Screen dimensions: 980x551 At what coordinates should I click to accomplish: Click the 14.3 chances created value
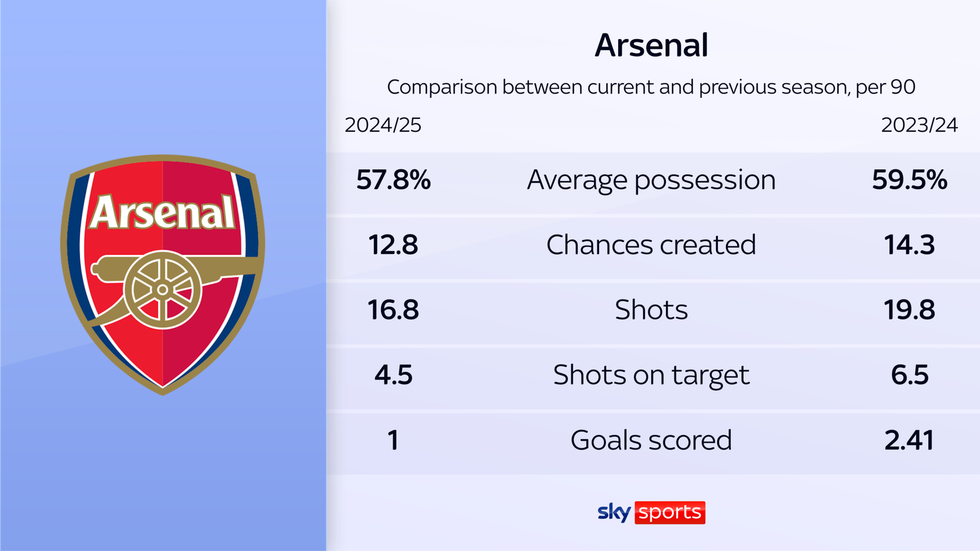click(x=910, y=245)
